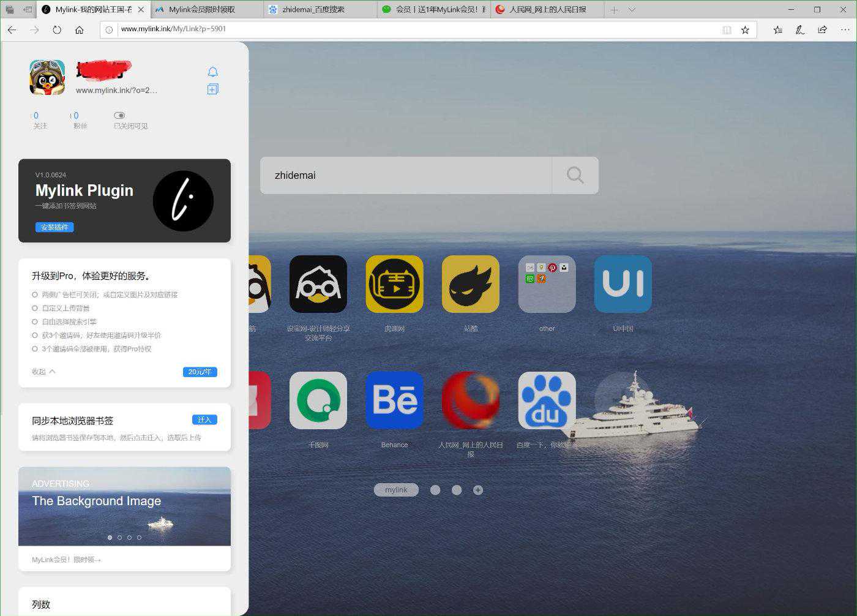This screenshot has height=616, width=857.
Task: Select first carousel dot on advertising banner
Action: tap(110, 538)
